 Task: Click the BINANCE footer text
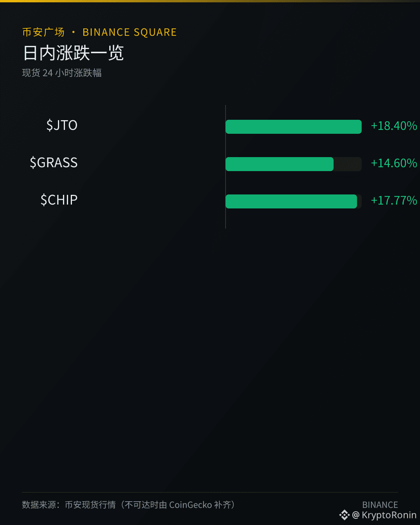380,505
